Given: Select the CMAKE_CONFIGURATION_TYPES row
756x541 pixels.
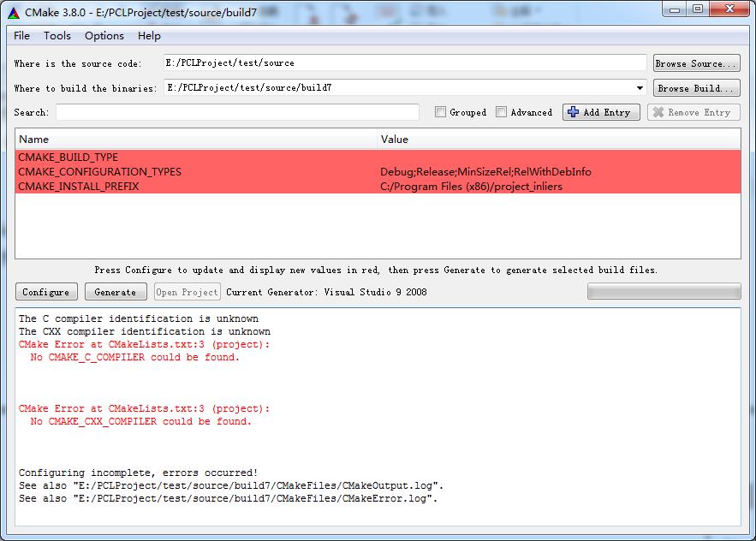Looking at the screenshot, I should coord(378,172).
